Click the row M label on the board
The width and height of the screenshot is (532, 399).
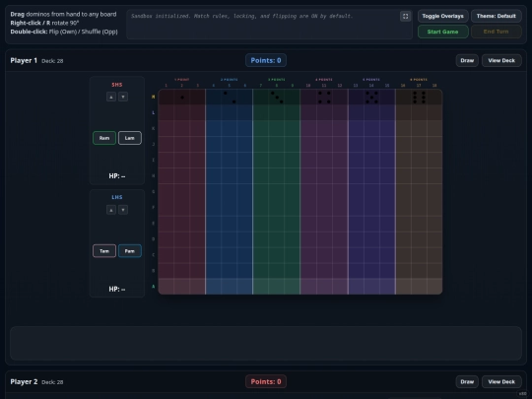(154, 97)
